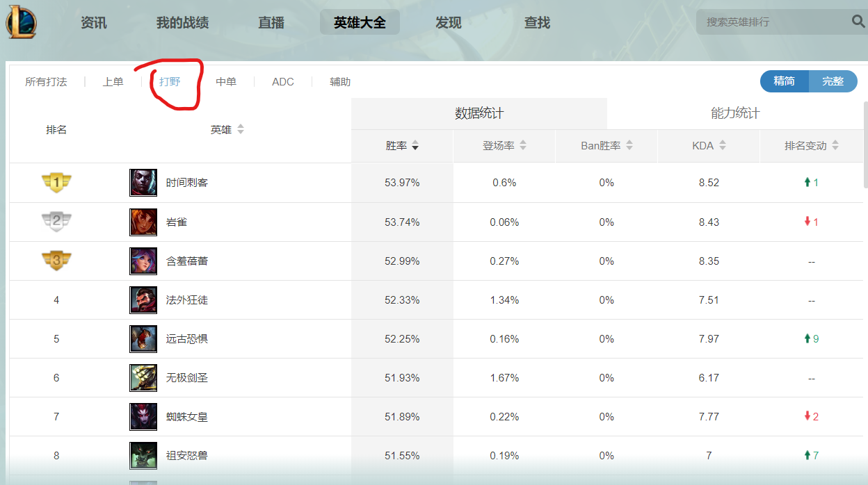
Task: Filter heroes by 所有打法
Action: point(46,82)
